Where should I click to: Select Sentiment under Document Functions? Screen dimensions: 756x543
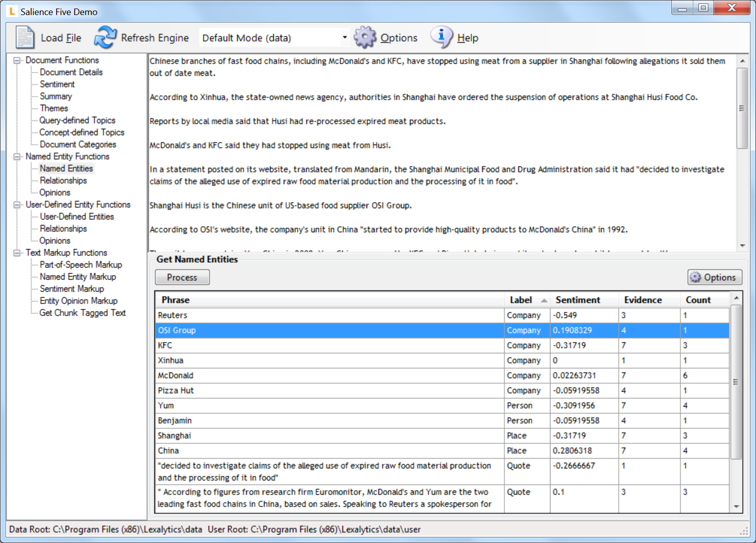point(57,84)
